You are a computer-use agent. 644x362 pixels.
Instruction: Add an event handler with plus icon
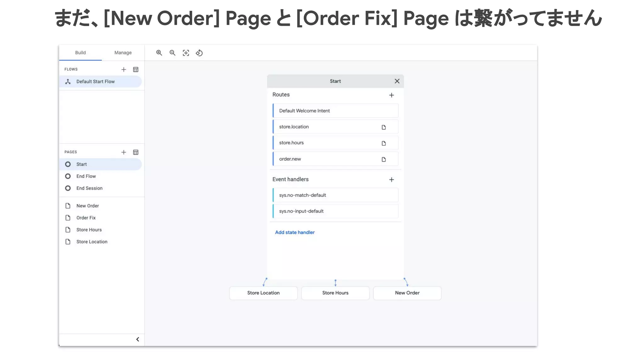391,179
